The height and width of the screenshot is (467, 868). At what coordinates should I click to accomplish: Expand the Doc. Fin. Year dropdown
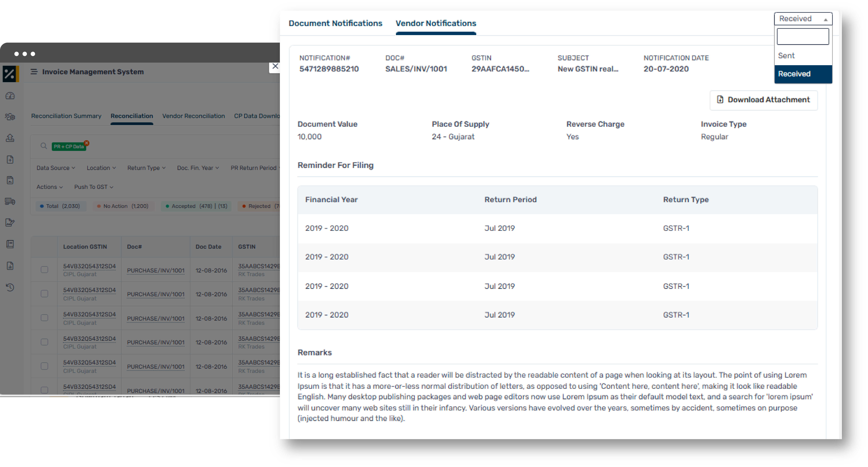(x=198, y=168)
